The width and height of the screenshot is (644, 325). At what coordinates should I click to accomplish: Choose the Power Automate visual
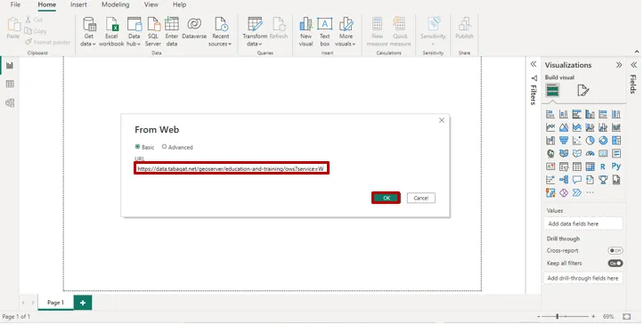tap(576, 193)
